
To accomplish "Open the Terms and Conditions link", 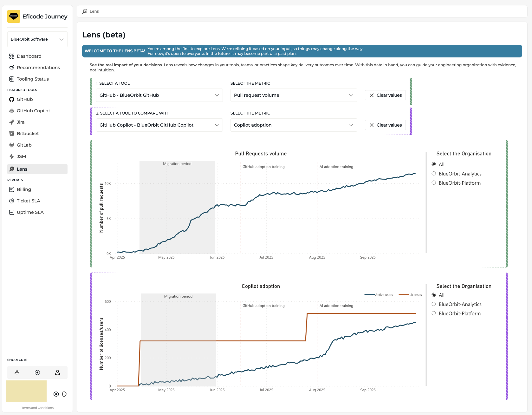I will 37,408.
